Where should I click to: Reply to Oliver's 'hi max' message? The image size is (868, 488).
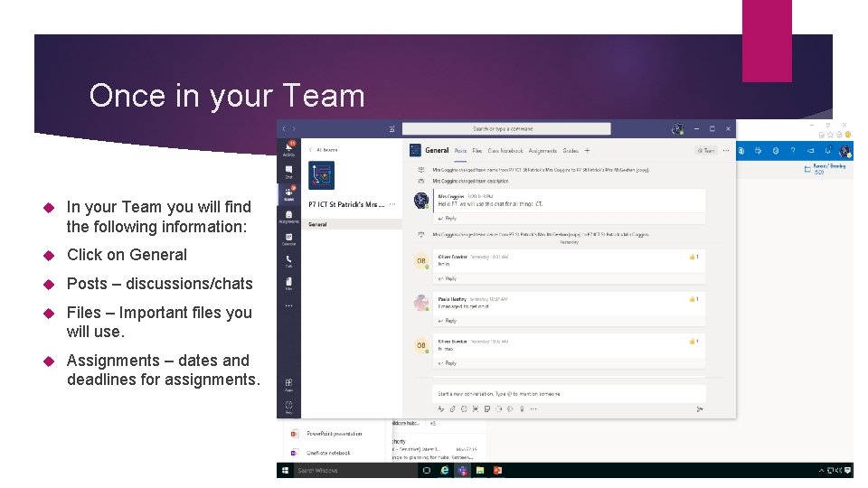click(x=448, y=363)
